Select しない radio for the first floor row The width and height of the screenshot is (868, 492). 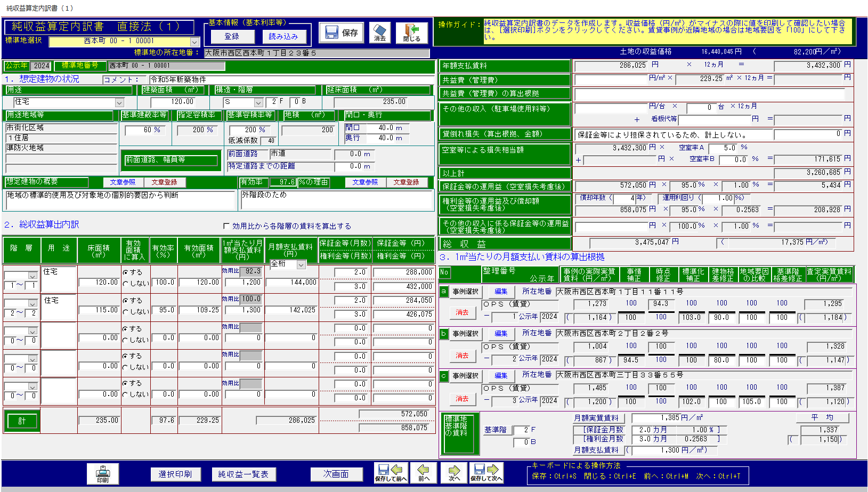(x=126, y=284)
